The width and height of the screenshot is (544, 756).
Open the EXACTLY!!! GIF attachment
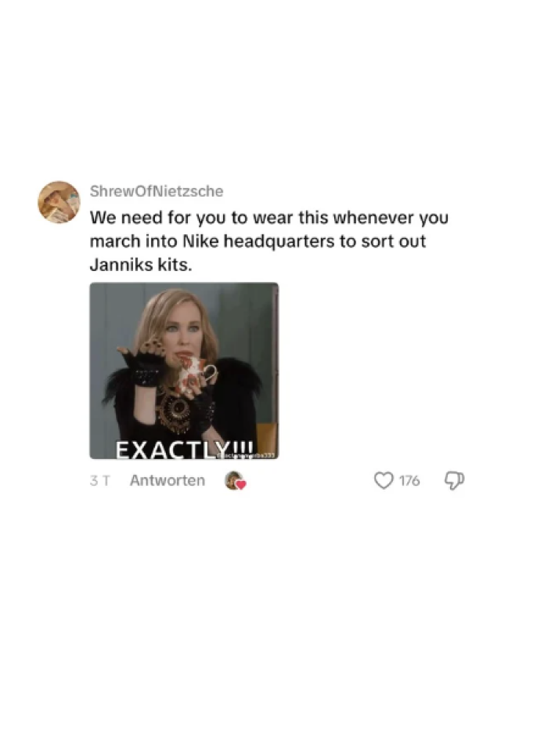coord(184,371)
